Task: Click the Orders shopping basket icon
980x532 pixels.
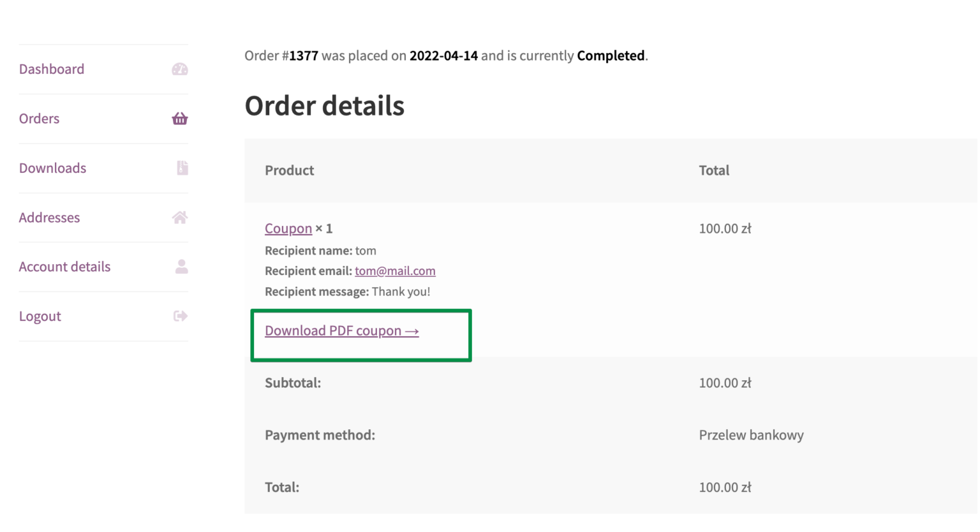Action: point(180,119)
